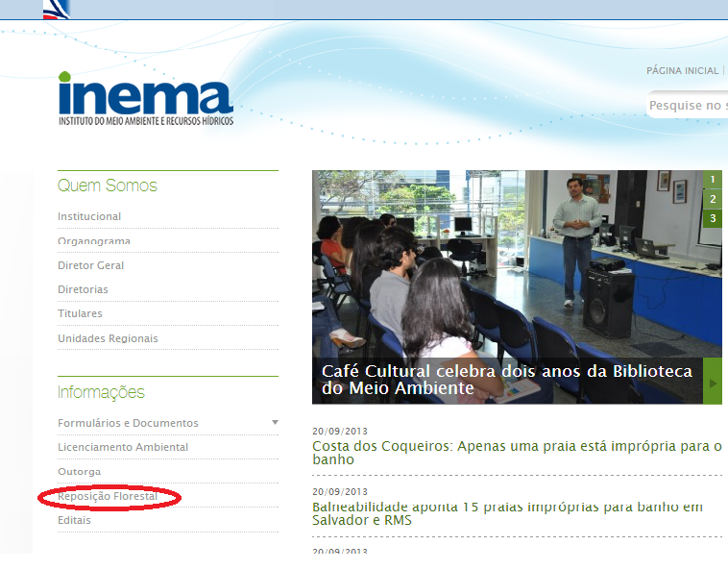Click the flag icon at top
This screenshot has width=728, height=570.
pos(57,10)
